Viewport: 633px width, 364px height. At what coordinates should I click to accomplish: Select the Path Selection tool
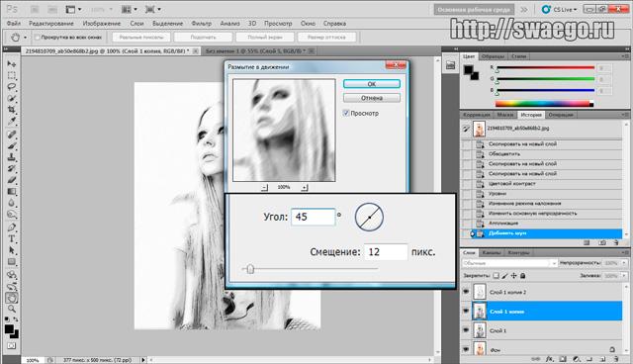[11, 250]
